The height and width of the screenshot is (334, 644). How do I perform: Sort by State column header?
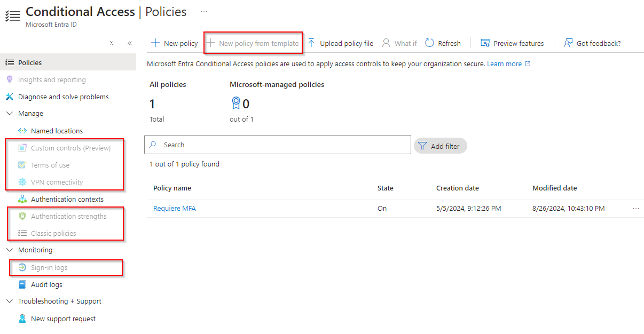(386, 188)
